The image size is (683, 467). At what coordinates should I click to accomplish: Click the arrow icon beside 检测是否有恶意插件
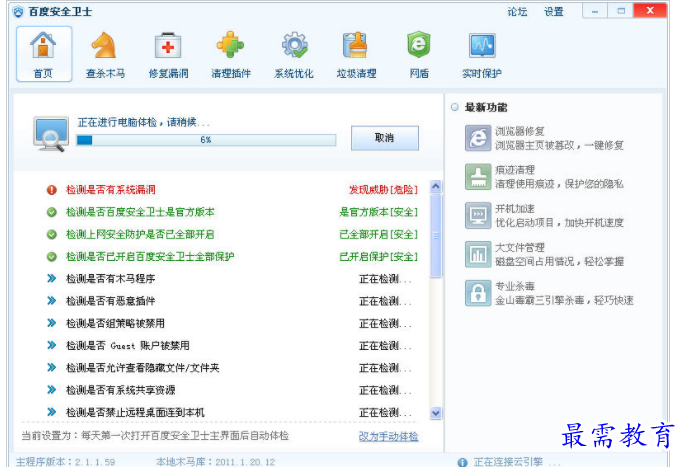point(52,301)
